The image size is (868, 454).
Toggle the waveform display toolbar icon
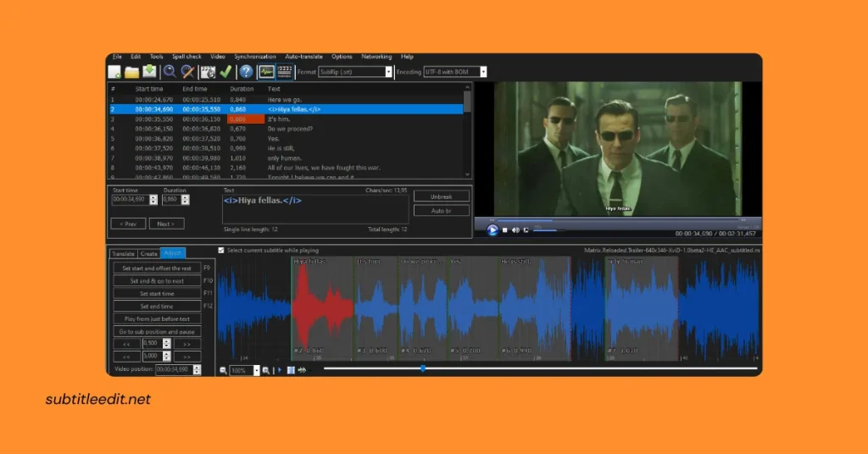pyautogui.click(x=267, y=72)
